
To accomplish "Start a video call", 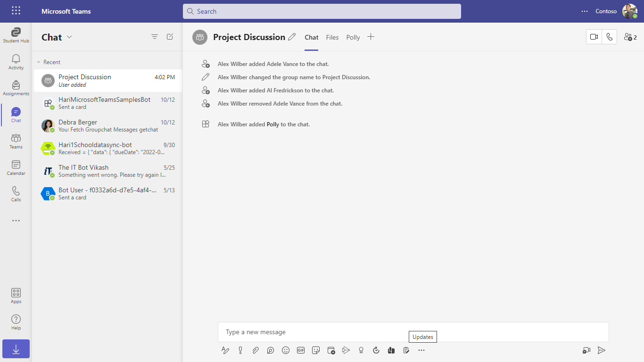I will point(594,37).
